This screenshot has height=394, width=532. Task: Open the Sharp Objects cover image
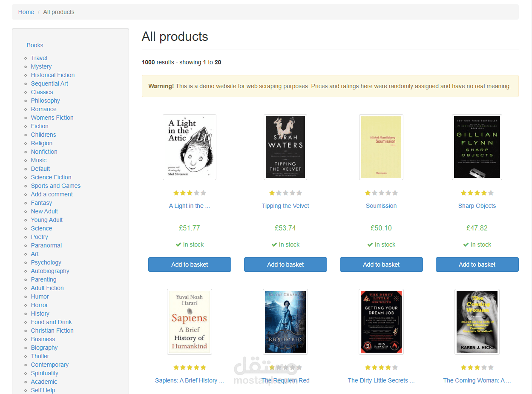tap(477, 147)
